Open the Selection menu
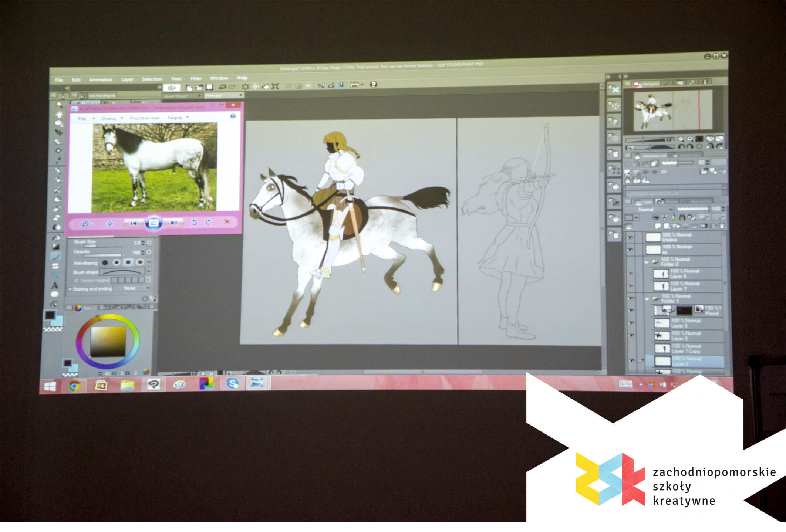The image size is (786, 532). pyautogui.click(x=152, y=79)
